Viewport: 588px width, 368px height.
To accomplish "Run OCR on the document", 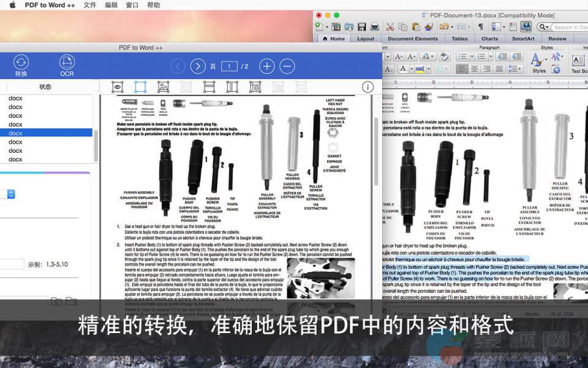I will [x=67, y=65].
